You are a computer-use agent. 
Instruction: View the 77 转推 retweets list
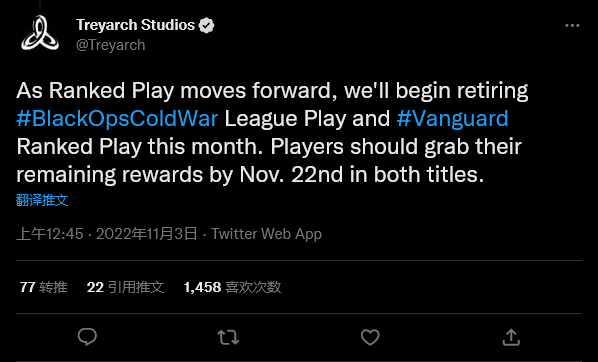point(43,287)
